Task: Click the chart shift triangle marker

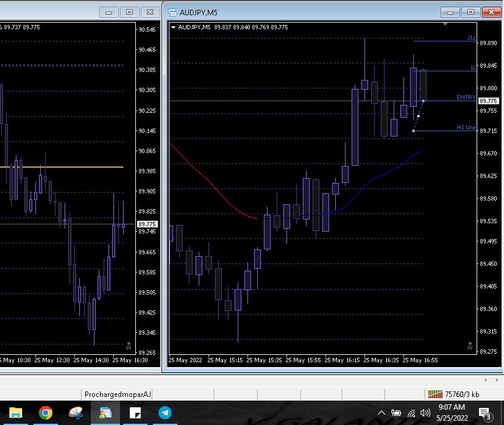Action: click(445, 24)
